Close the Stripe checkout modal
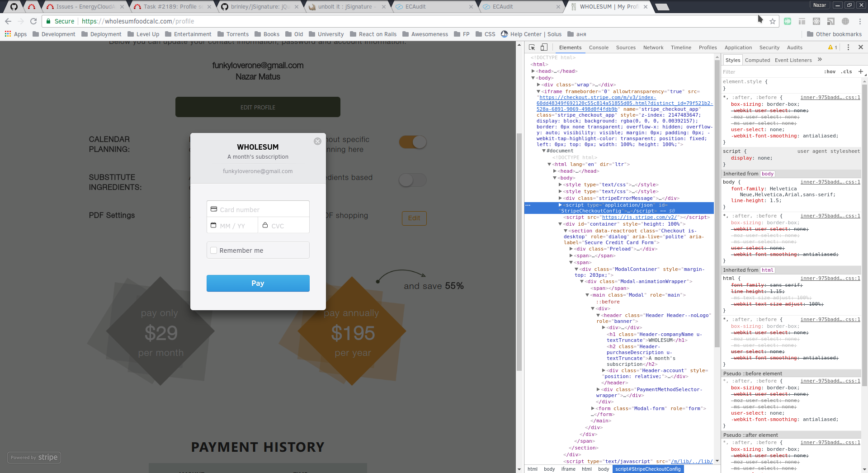The width and height of the screenshot is (868, 473). [x=317, y=141]
